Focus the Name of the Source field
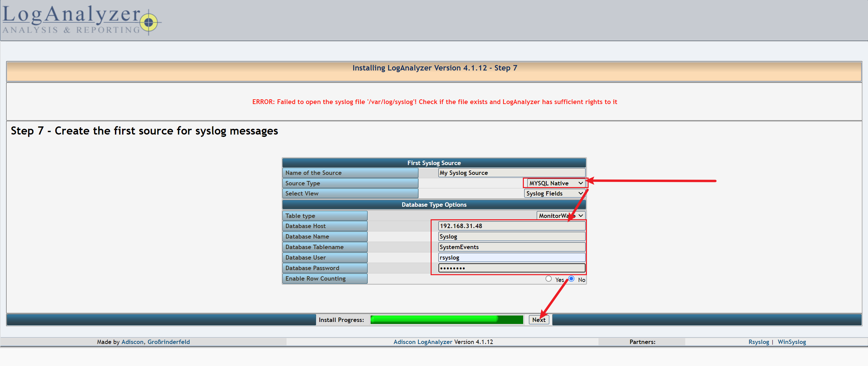The height and width of the screenshot is (366, 868). point(511,173)
